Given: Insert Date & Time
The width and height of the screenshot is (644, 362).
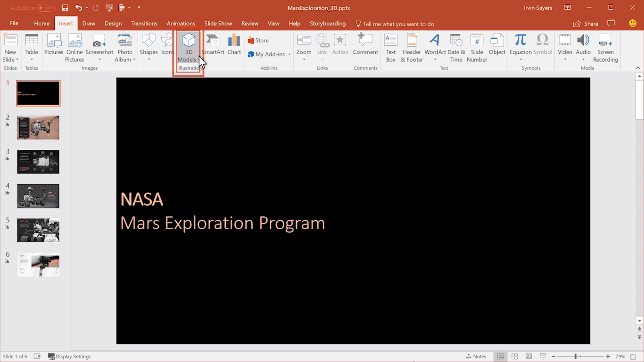Looking at the screenshot, I should pos(456,48).
